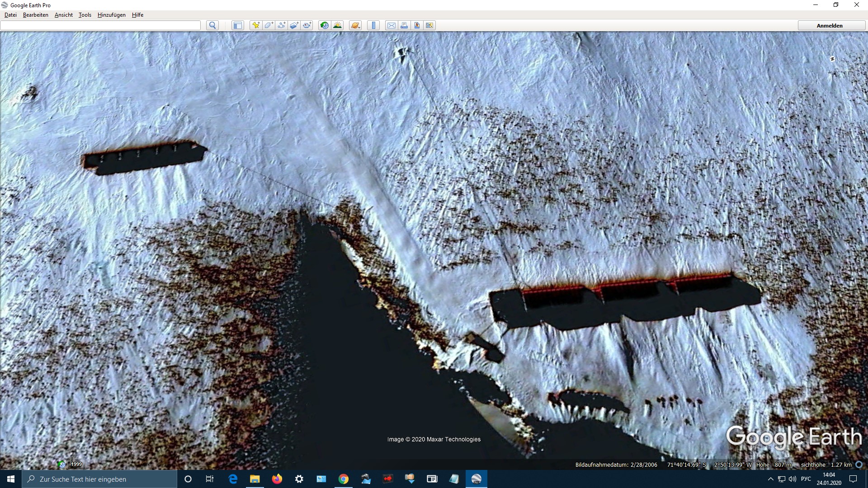Select the add path tool

[281, 25]
